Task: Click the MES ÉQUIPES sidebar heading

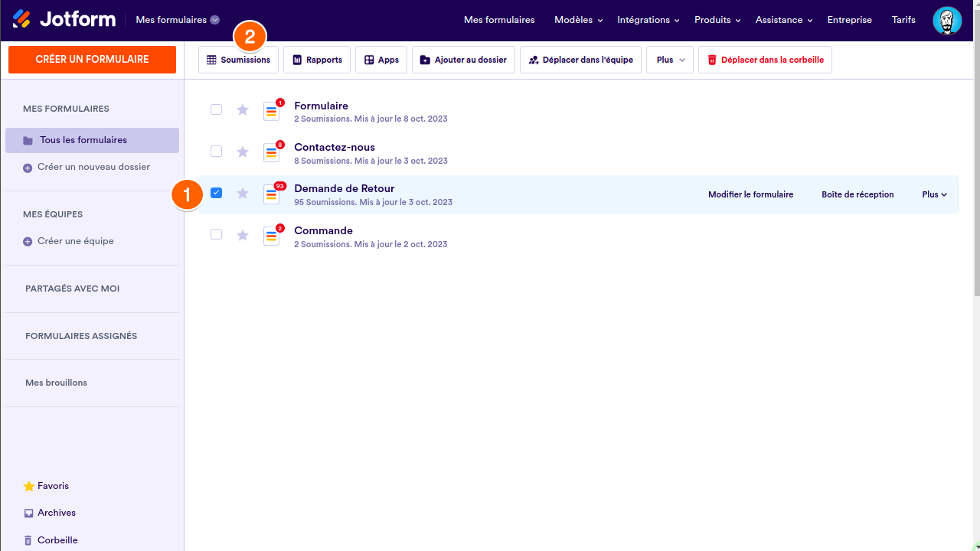Action: (53, 214)
